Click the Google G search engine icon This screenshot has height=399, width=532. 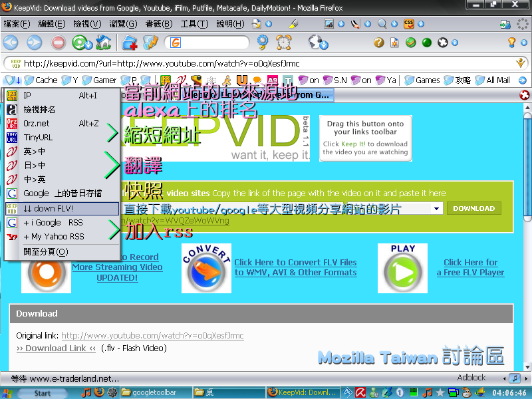point(176,43)
